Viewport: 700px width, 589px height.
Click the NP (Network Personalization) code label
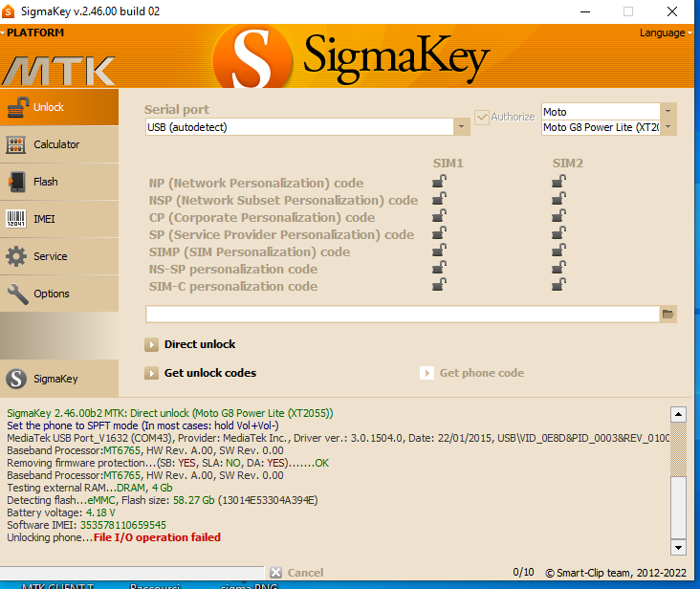(x=256, y=183)
